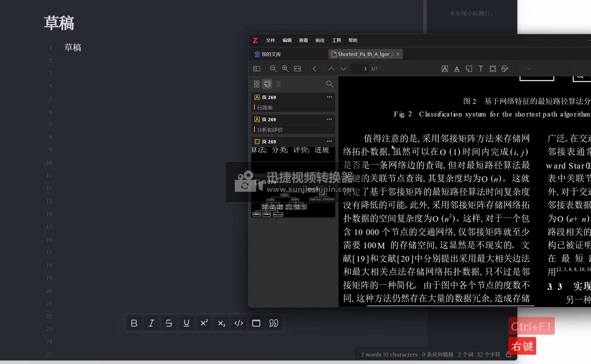Viewport: 591px width, 364px height.
Task: Insert a code block from the floating toolbar
Action: pyautogui.click(x=256, y=323)
